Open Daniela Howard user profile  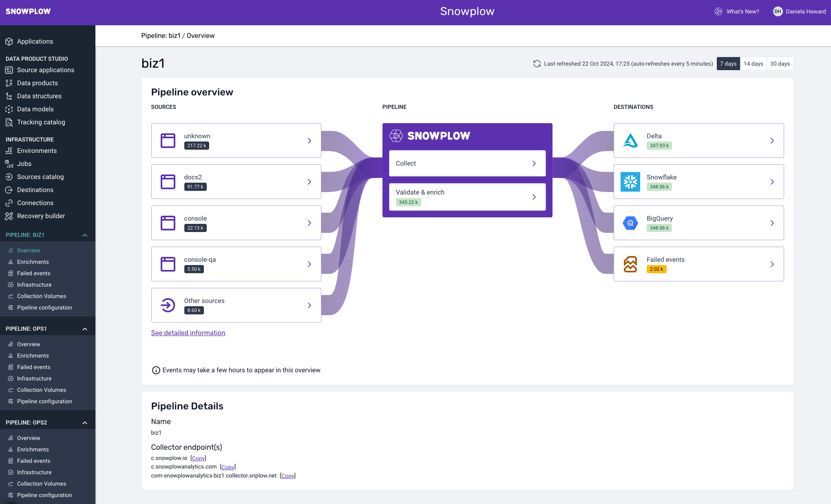click(x=799, y=11)
